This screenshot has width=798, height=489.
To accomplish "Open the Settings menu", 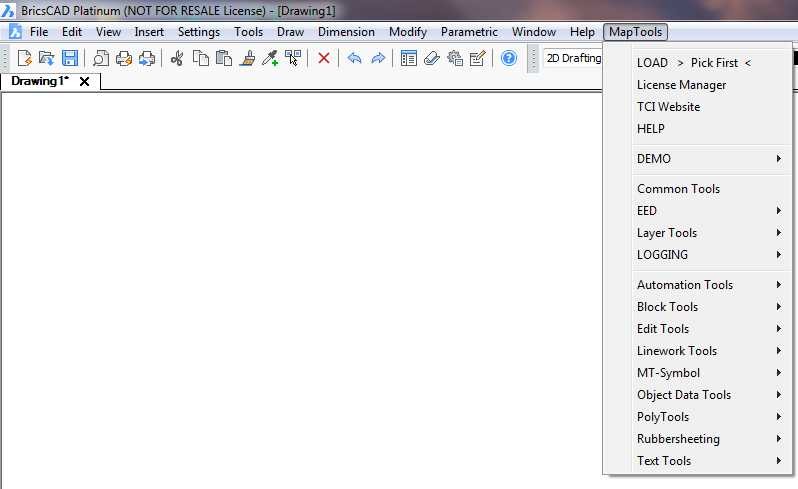I will click(199, 32).
